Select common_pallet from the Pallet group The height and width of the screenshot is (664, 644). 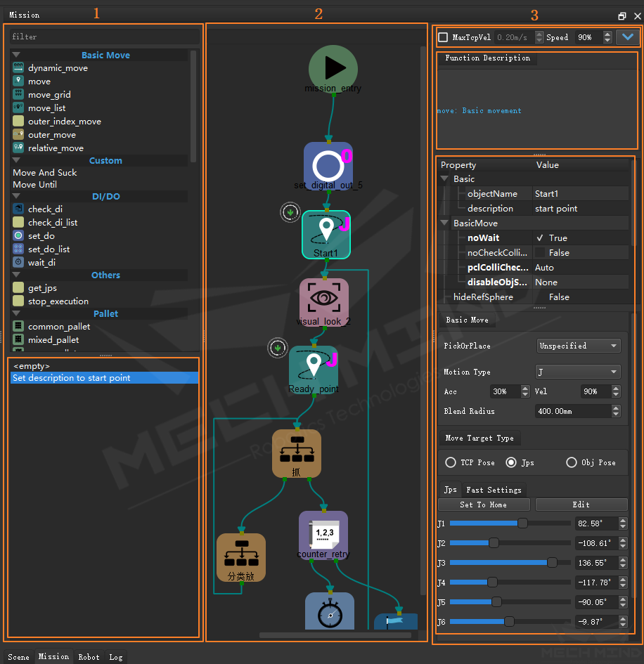[58, 327]
